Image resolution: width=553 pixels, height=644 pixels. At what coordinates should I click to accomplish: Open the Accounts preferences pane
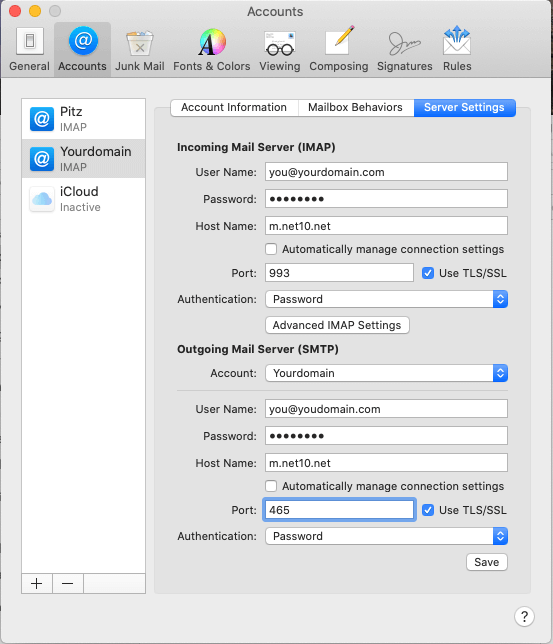click(82, 49)
